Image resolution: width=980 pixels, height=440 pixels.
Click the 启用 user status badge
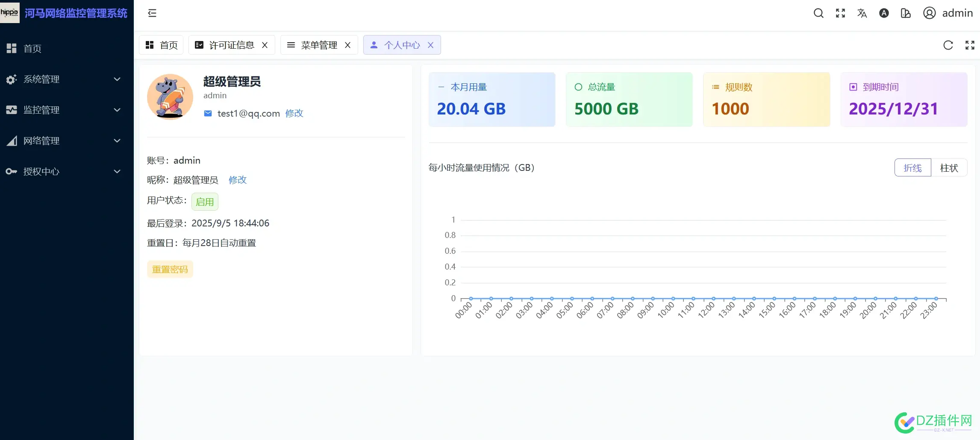tap(205, 201)
